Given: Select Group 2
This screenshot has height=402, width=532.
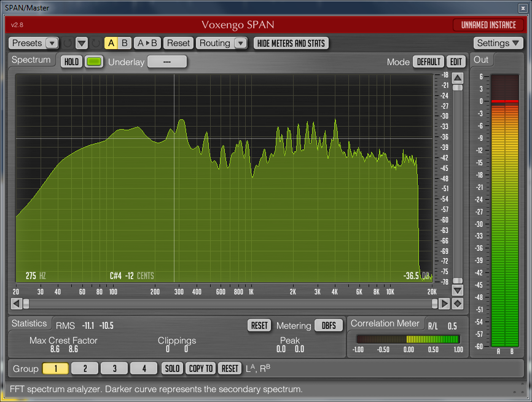Looking at the screenshot, I should click(x=85, y=368).
